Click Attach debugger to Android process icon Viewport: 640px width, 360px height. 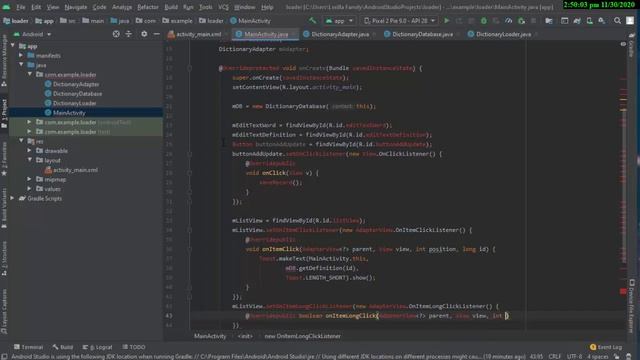pos(521,21)
